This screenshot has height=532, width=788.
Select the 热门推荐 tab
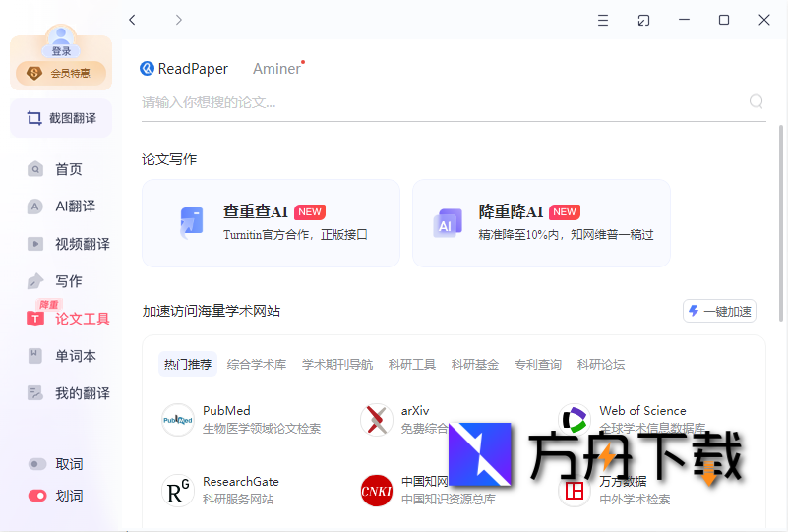(x=188, y=364)
